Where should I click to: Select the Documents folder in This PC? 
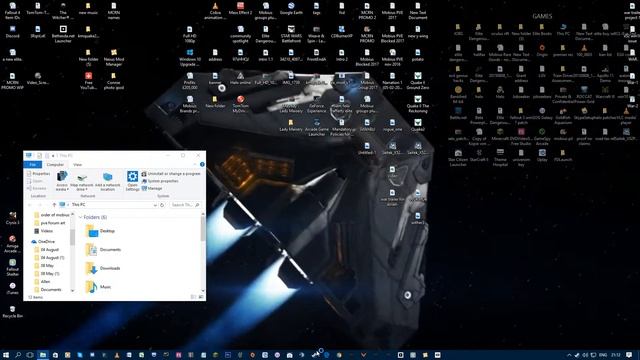(x=103, y=249)
